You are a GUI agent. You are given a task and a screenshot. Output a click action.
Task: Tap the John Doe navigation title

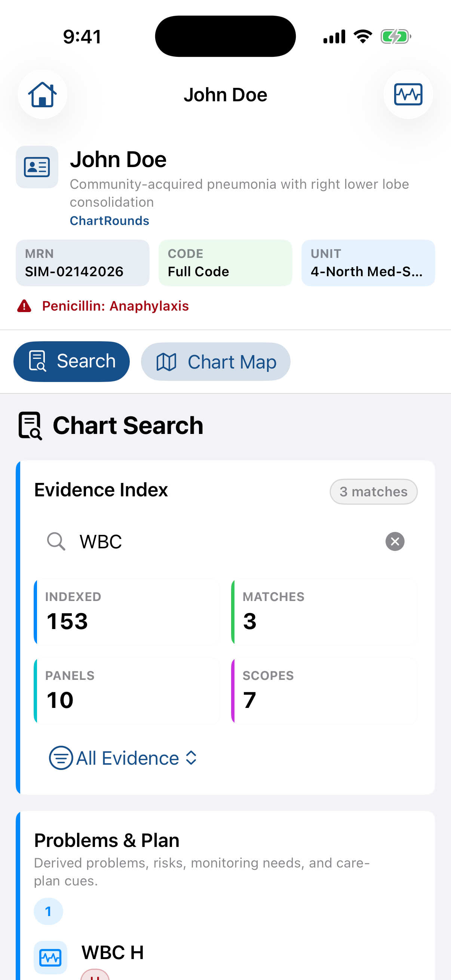(x=225, y=95)
